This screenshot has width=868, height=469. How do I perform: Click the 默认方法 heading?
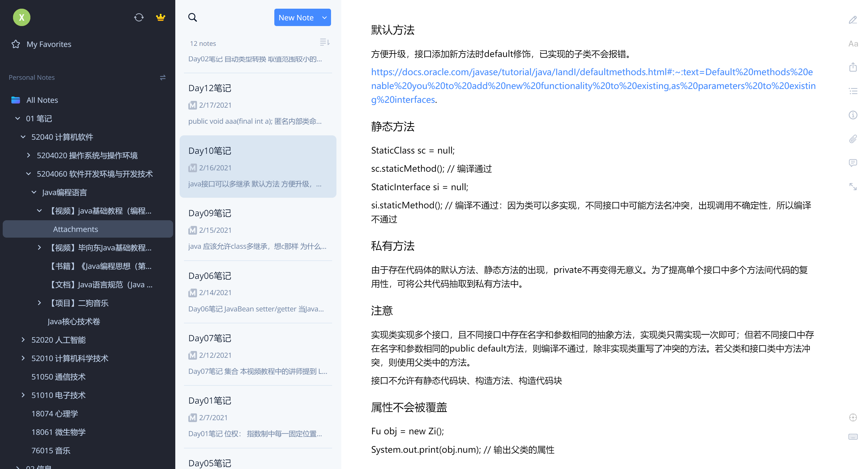[x=393, y=30]
